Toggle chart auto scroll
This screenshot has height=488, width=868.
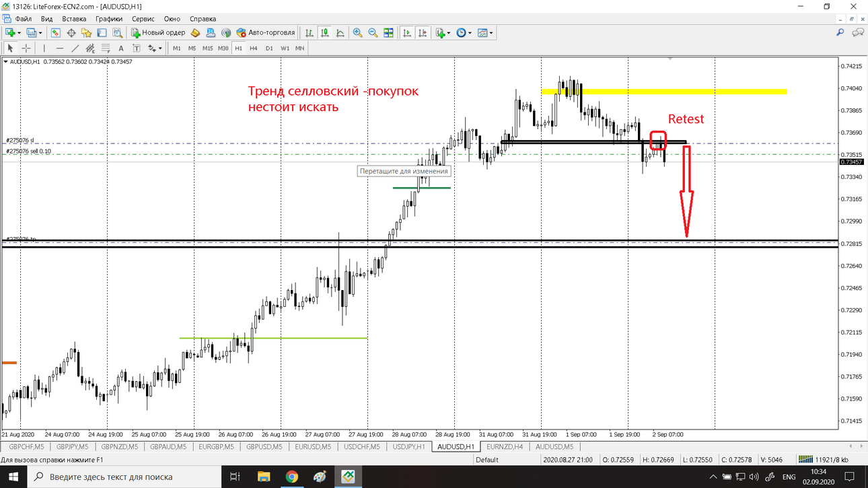click(x=406, y=32)
